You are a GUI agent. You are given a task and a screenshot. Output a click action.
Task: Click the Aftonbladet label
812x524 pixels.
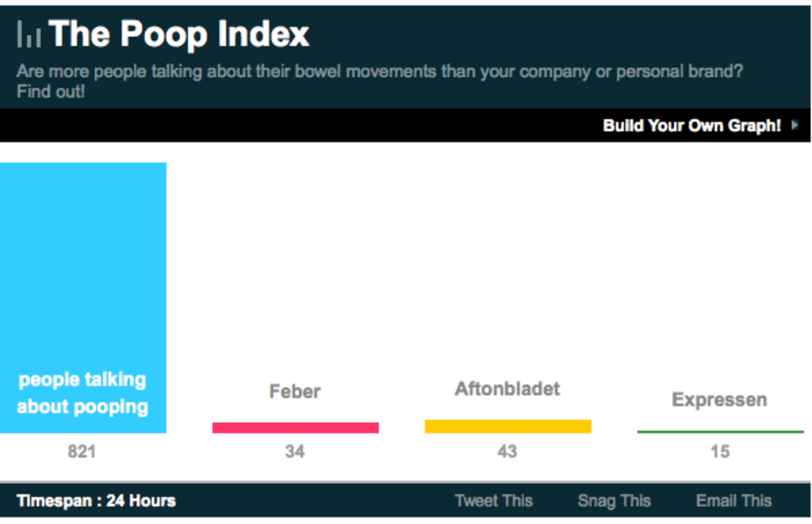(507, 388)
